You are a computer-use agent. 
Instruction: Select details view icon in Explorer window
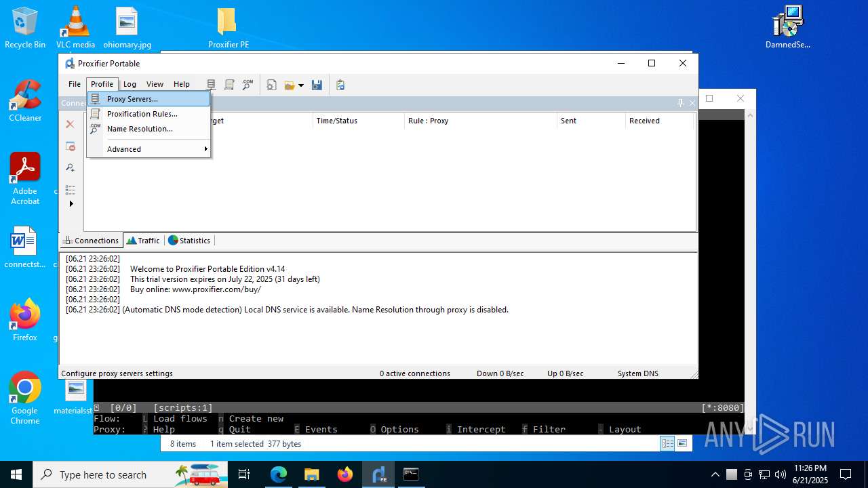click(x=667, y=443)
